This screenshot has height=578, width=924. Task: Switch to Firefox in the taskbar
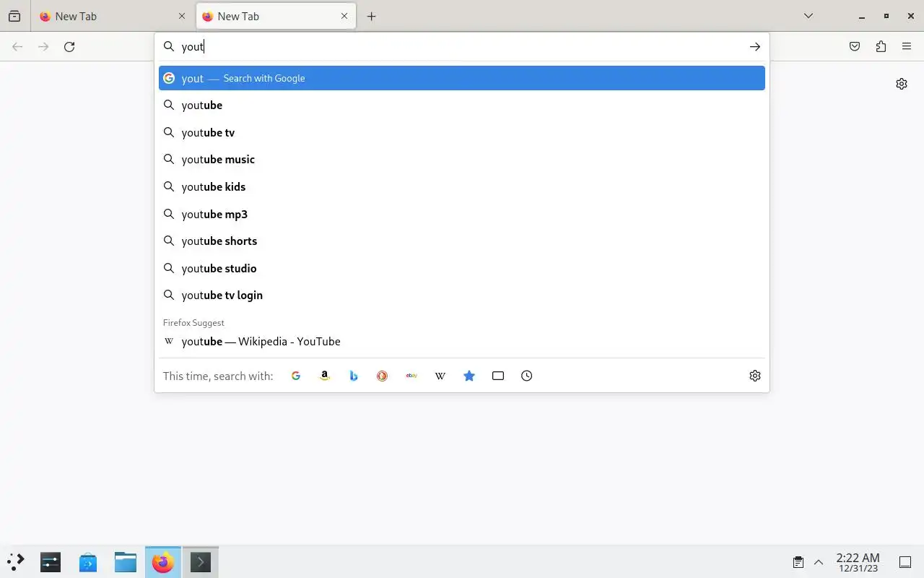163,561
